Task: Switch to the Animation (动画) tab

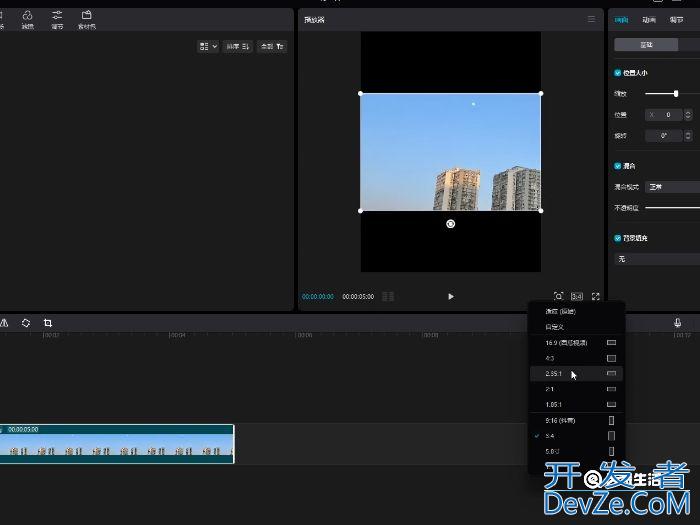Action: (649, 20)
